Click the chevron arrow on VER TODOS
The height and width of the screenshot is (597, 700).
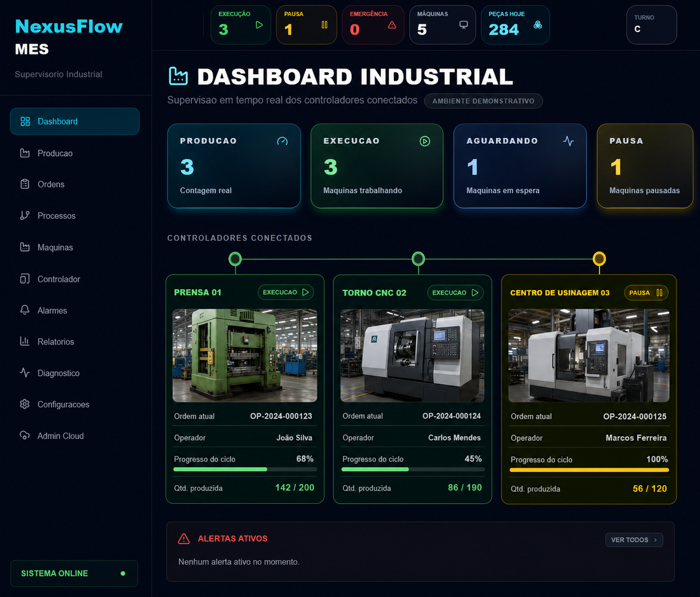(x=655, y=540)
